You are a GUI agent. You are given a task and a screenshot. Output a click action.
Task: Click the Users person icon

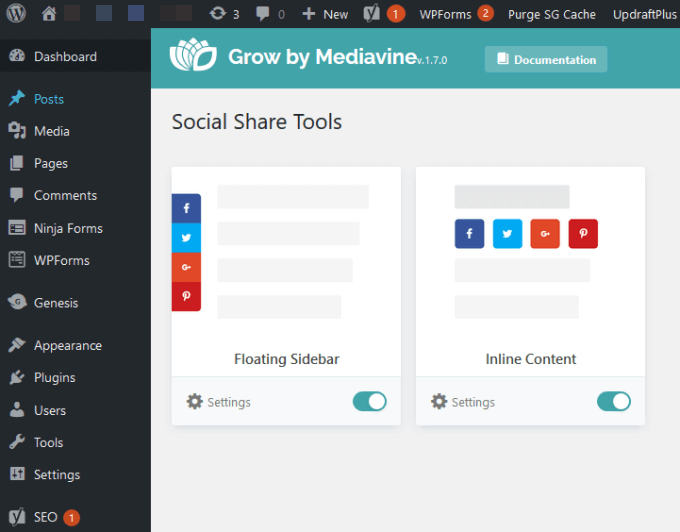pyautogui.click(x=17, y=409)
